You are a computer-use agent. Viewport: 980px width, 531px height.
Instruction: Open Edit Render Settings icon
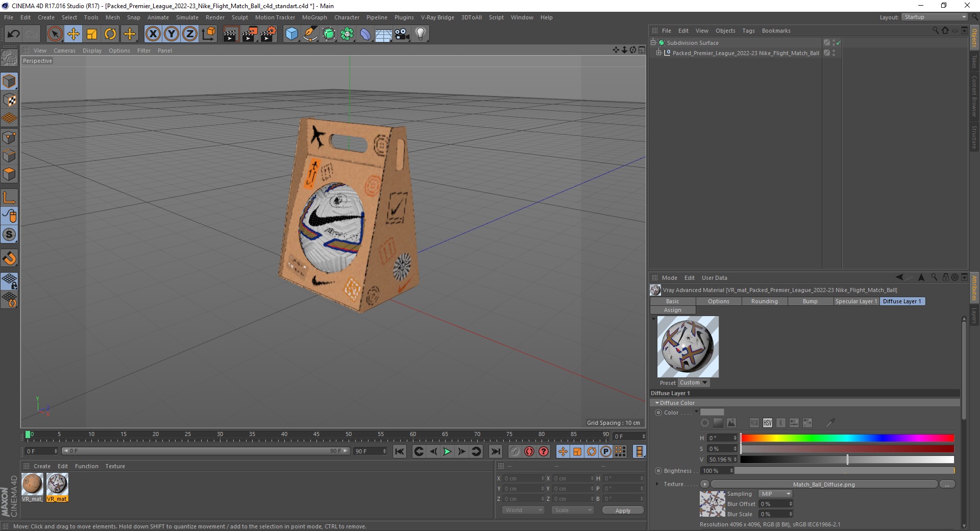(x=268, y=34)
